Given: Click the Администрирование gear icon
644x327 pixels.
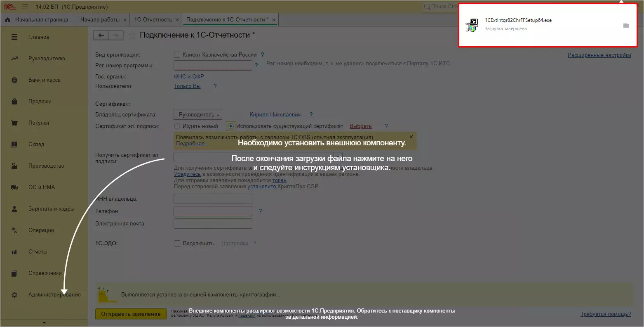Looking at the screenshot, I should [14, 295].
